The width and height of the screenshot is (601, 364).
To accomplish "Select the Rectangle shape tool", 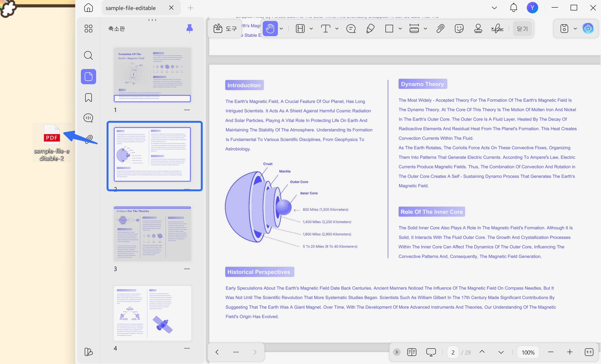I will pyautogui.click(x=389, y=29).
